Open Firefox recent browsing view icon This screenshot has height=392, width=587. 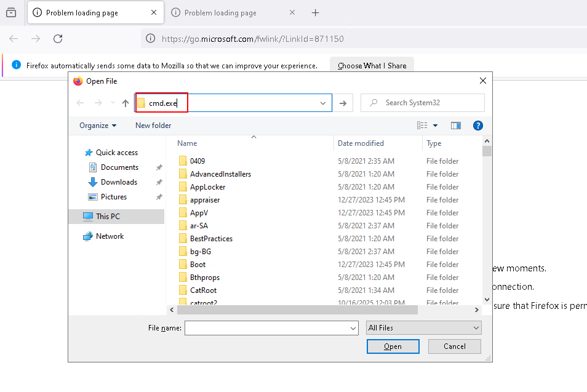pos(11,13)
